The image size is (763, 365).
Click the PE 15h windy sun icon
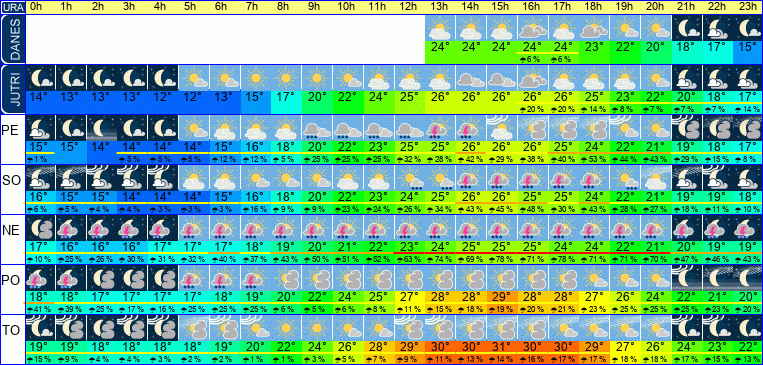[502, 128]
